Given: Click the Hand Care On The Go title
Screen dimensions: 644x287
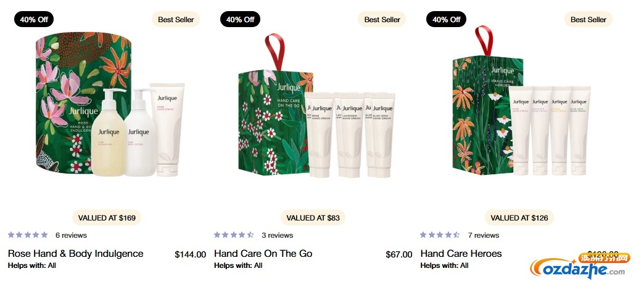Looking at the screenshot, I should tap(263, 254).
